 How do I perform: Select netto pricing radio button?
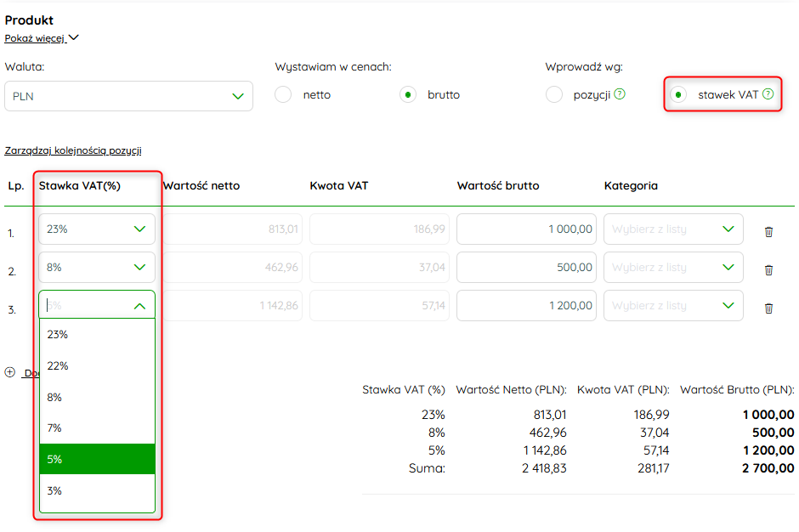pyautogui.click(x=283, y=95)
